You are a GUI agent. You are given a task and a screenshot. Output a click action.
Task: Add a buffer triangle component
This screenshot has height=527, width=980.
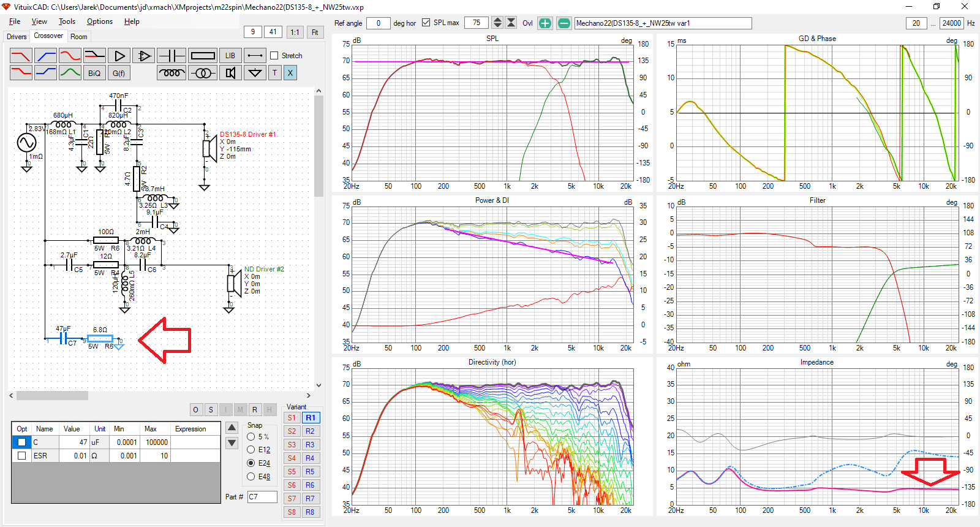click(x=119, y=56)
